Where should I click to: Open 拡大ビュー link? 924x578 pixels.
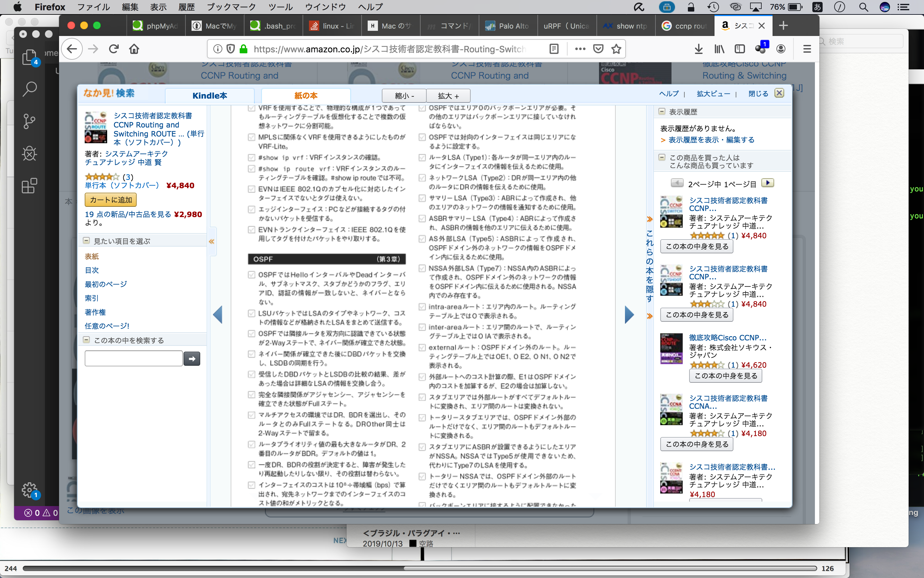(x=713, y=94)
